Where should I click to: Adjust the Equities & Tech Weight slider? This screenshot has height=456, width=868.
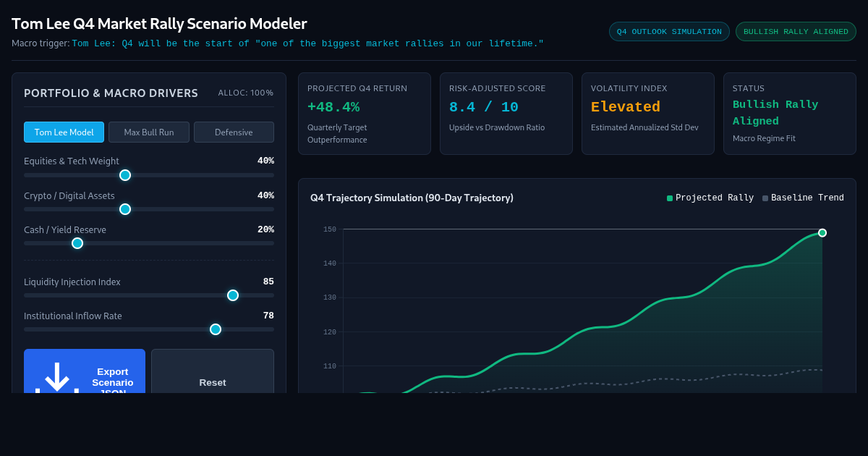(149, 175)
